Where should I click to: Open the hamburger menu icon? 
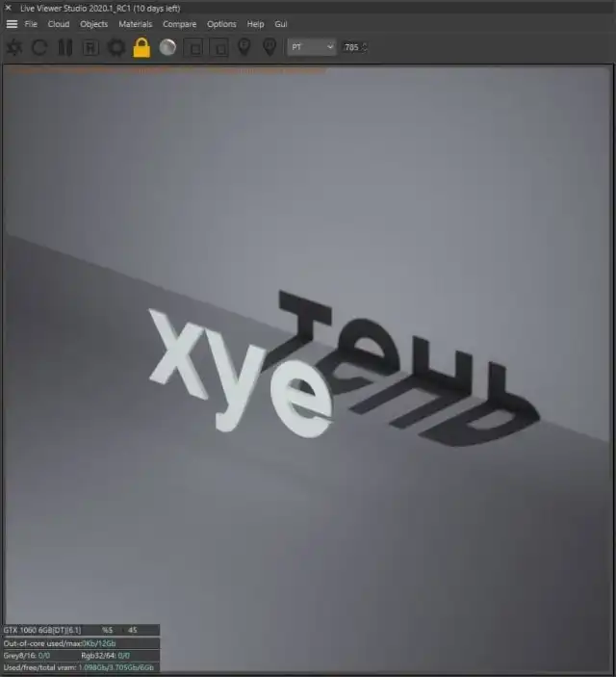(x=12, y=24)
